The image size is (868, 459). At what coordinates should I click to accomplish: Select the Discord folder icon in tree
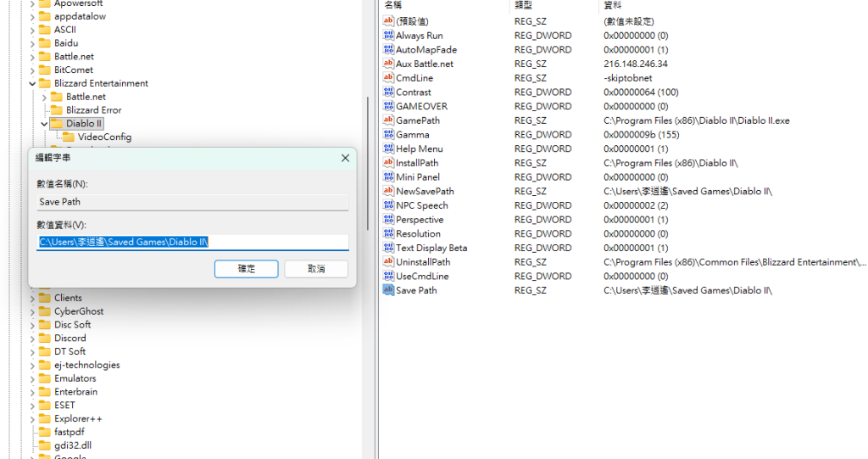pos(45,339)
